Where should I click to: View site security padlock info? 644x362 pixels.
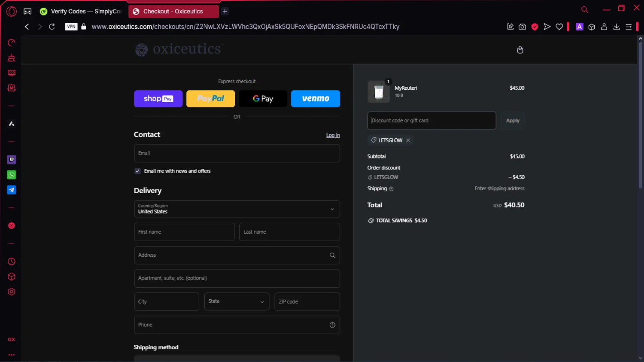[x=84, y=27]
